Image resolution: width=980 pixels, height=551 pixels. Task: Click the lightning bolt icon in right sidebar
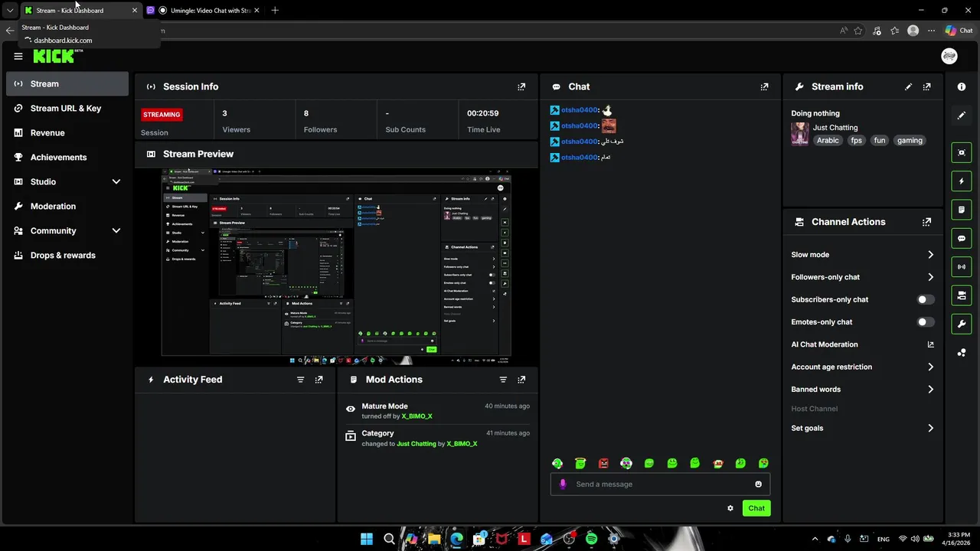click(x=962, y=181)
